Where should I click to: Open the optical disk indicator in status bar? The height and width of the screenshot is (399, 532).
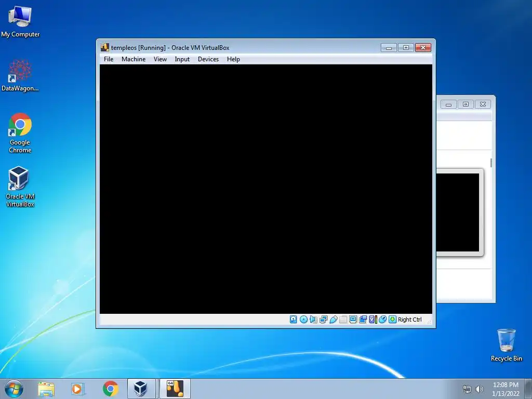(x=303, y=320)
